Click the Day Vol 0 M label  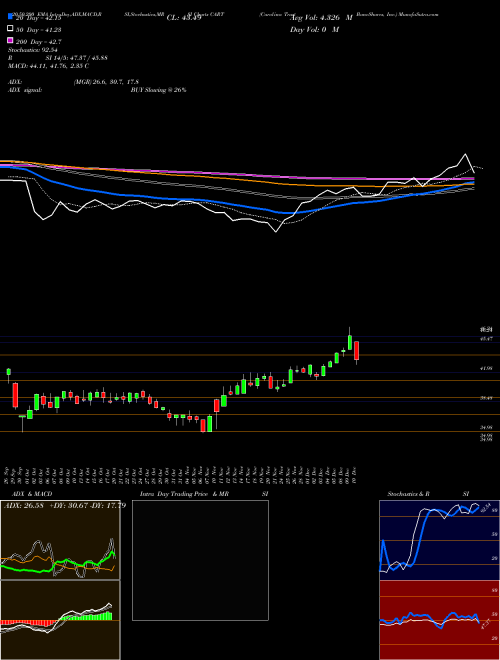click(x=315, y=29)
